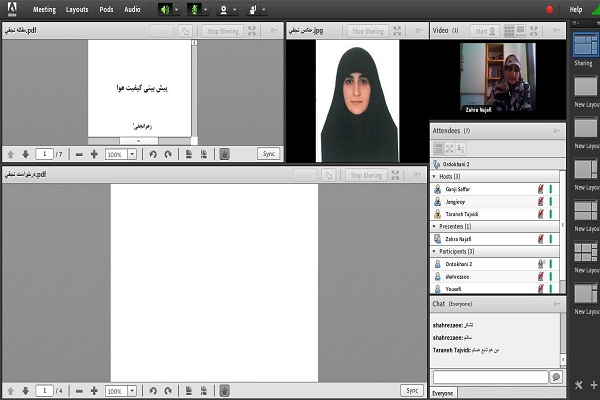Image resolution: width=600 pixels, height=400 pixels.
Task: Open 100% zoom dropdown in top pdf pod
Action: point(132,154)
